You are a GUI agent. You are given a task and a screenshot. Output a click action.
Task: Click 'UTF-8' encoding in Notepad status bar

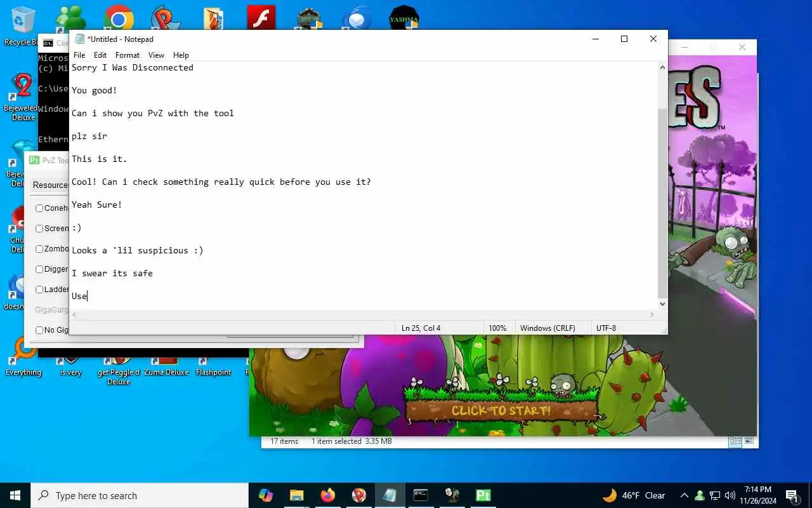pos(606,328)
